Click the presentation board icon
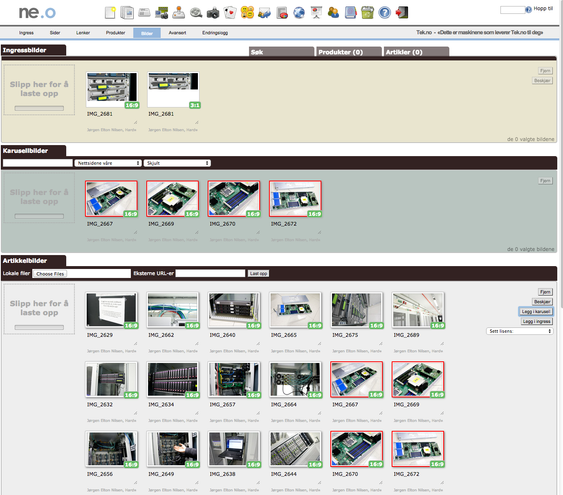 pyautogui.click(x=316, y=13)
